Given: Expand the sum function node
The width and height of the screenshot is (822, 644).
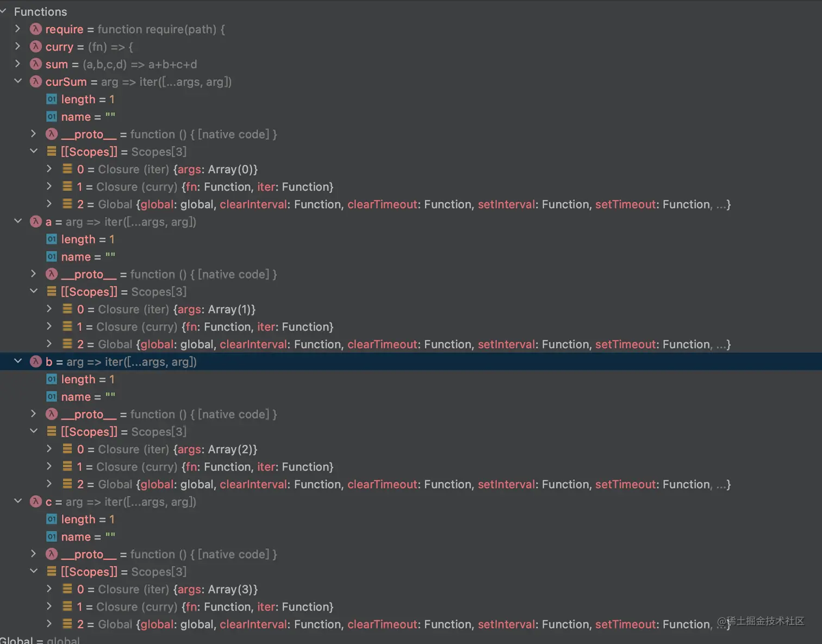Looking at the screenshot, I should pos(18,64).
